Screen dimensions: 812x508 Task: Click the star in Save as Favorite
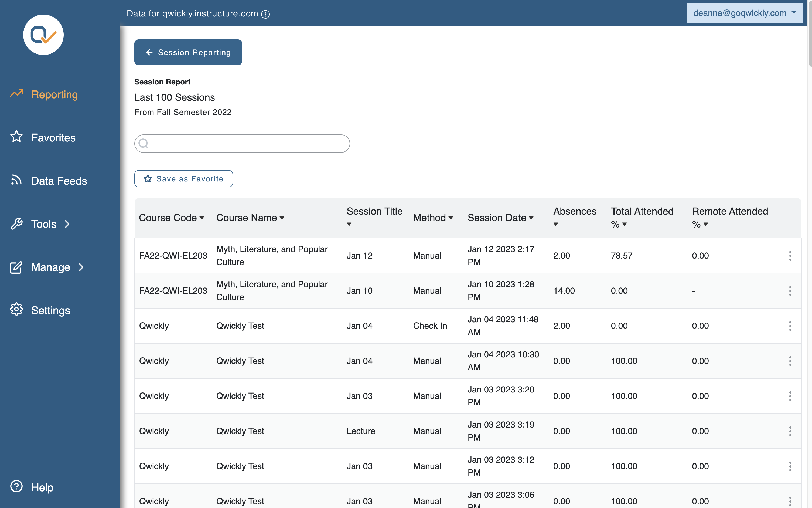pos(148,179)
